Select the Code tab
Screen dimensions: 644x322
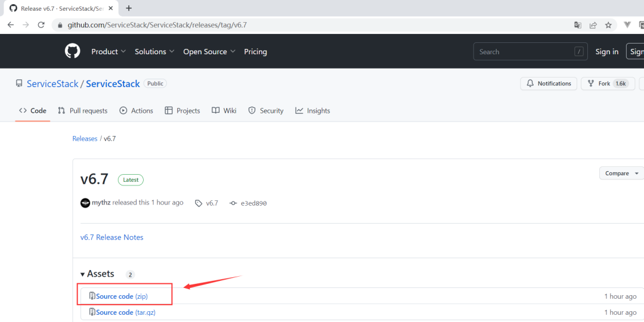(33, 110)
